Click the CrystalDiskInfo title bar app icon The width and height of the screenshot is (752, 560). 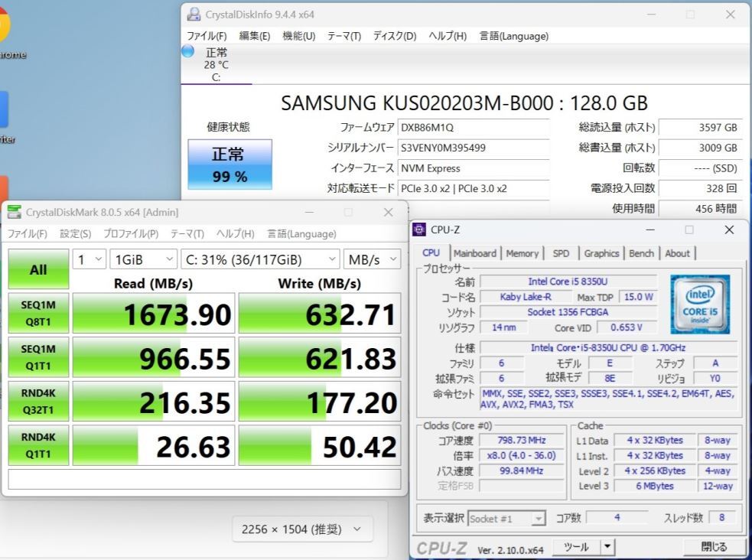[194, 15]
